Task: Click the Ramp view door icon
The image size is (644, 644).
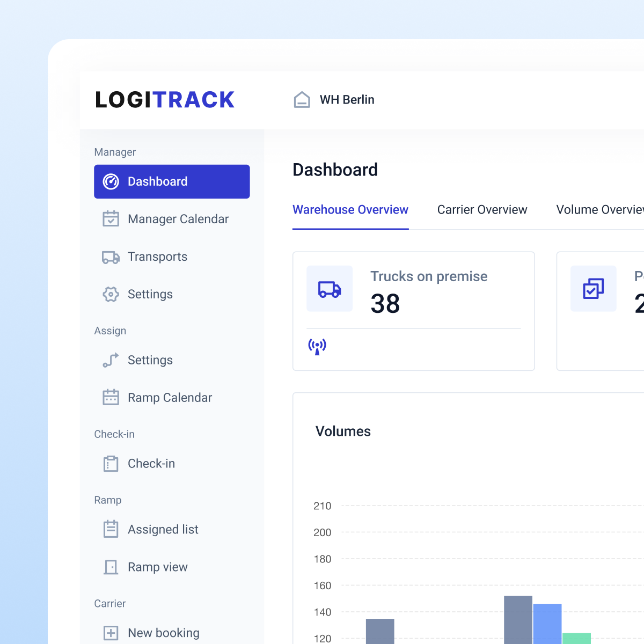Action: [x=111, y=567]
